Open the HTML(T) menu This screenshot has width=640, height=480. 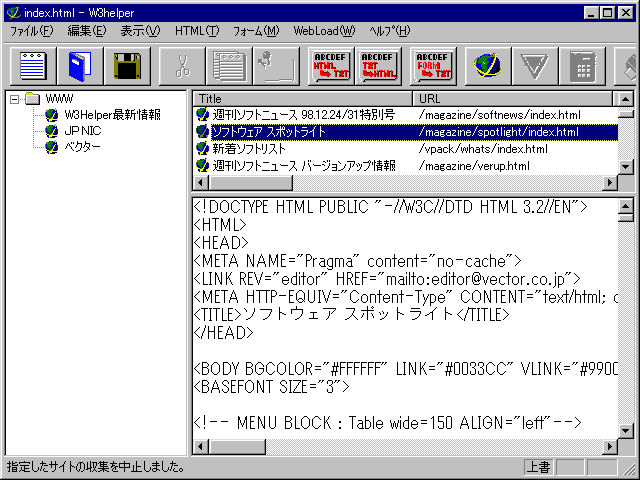pyautogui.click(x=197, y=31)
